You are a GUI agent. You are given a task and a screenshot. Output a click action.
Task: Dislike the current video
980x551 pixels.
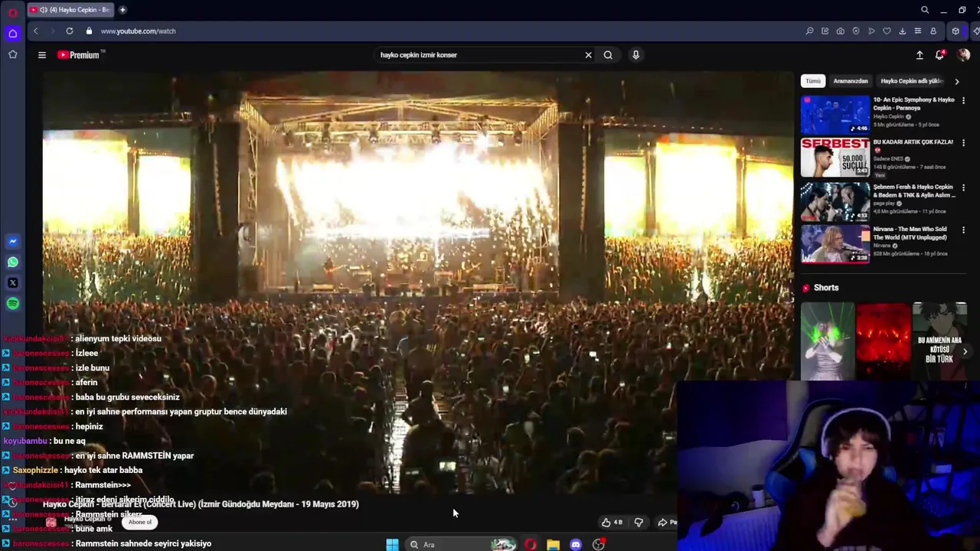pyautogui.click(x=639, y=523)
